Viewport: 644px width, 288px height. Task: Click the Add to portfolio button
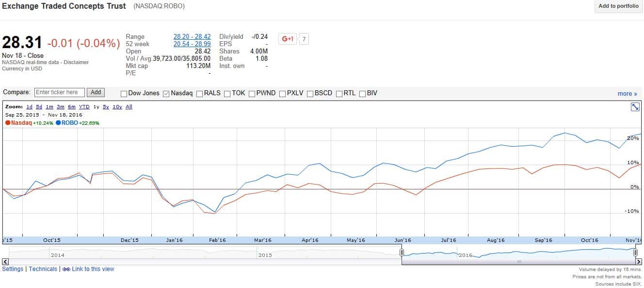(618, 6)
